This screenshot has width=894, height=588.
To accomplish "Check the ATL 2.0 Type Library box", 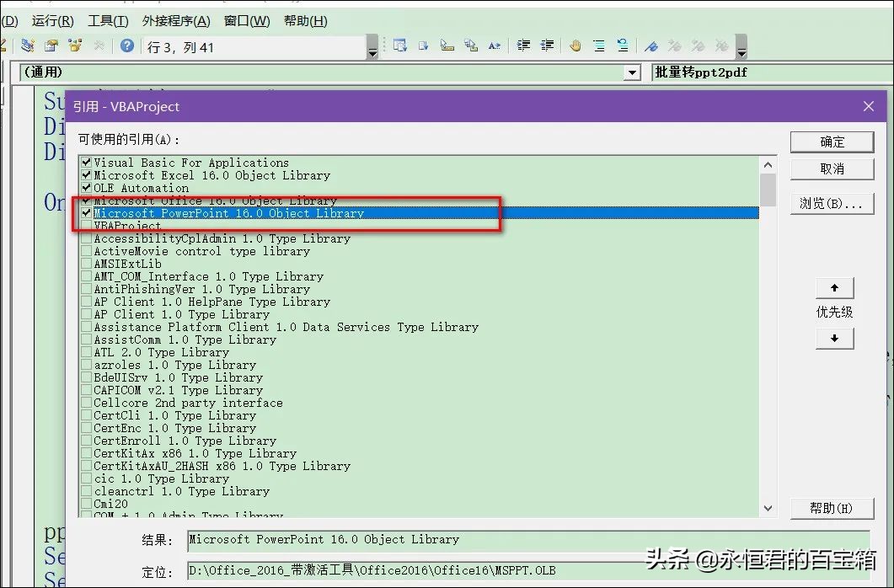I will pyautogui.click(x=87, y=352).
